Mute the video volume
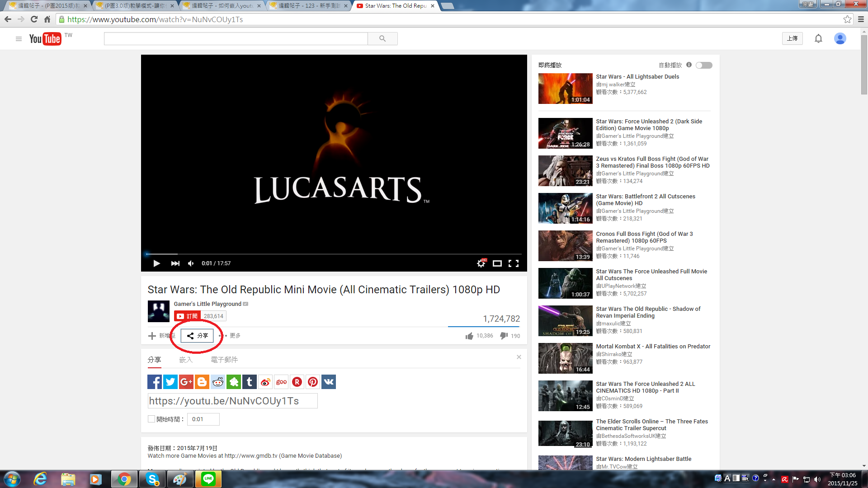868x488 pixels. 191,263
